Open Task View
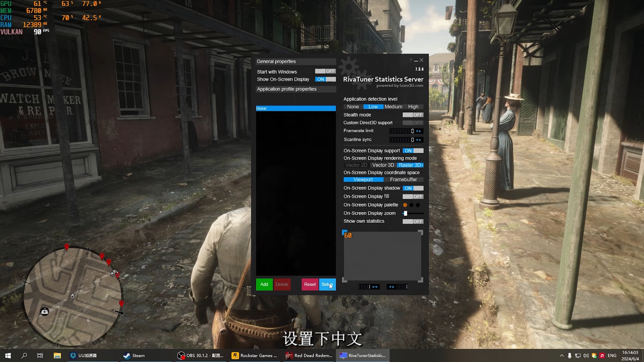This screenshot has height=362, width=644. point(40,356)
